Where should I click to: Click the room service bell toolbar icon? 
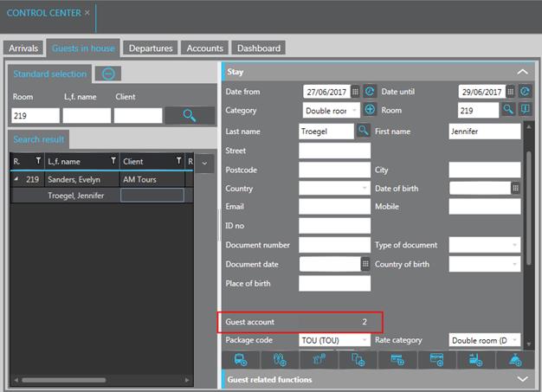[x=513, y=360]
